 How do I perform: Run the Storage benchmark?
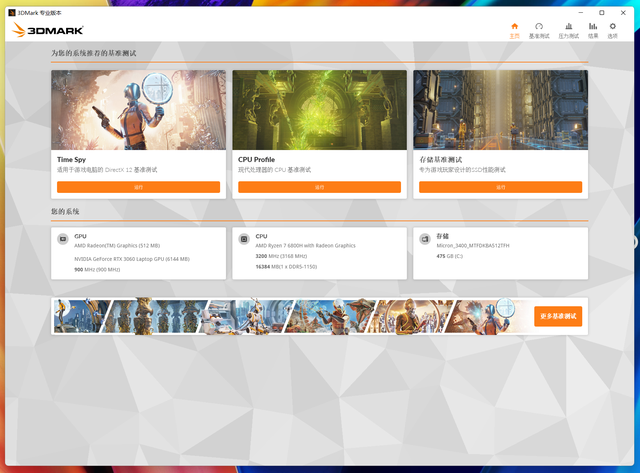click(500, 187)
